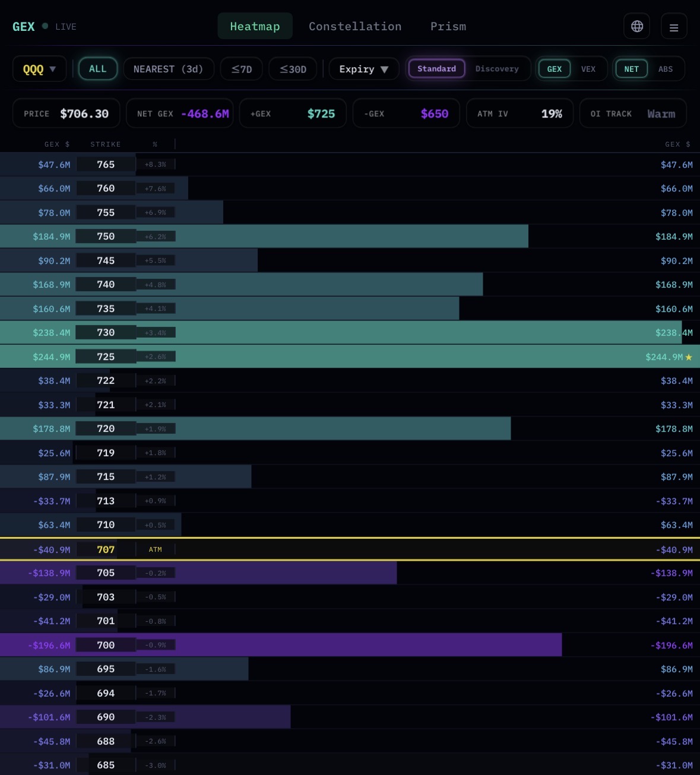Click the PRICE $706.30 card
700x775 pixels.
click(x=66, y=113)
